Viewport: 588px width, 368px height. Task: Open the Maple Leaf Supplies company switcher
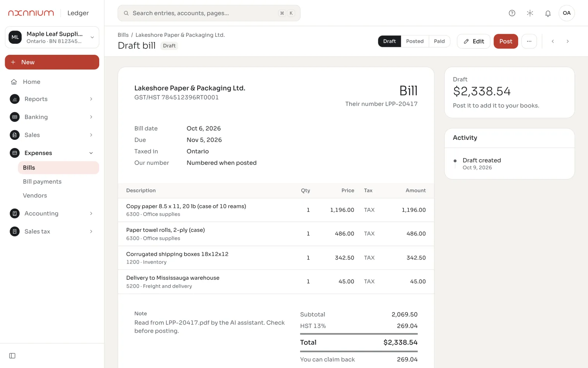[x=52, y=37]
